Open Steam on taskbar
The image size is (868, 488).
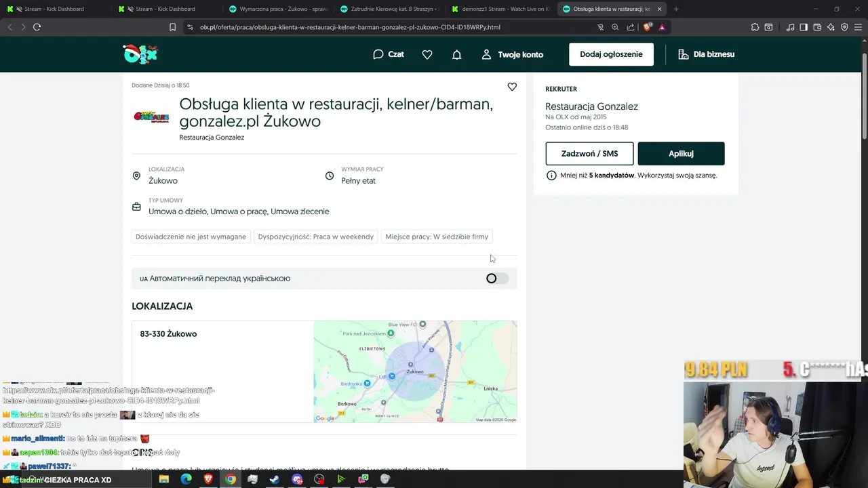click(275, 479)
